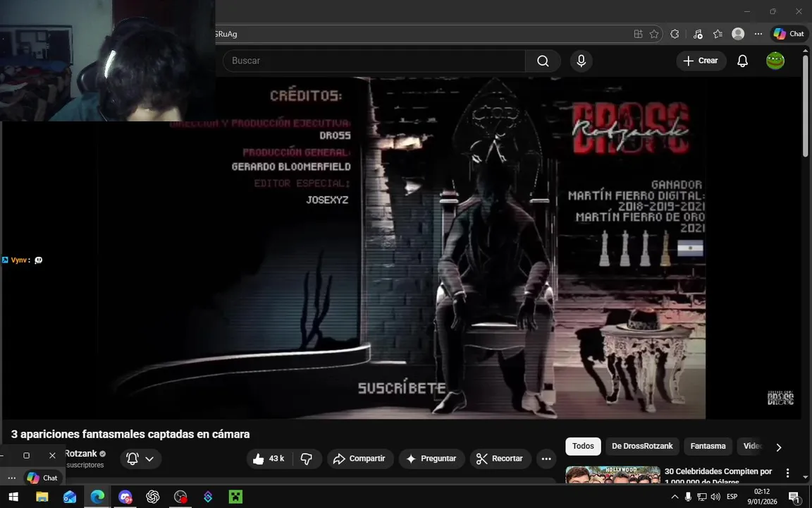This screenshot has width=812, height=508.
Task: Open options menu for 30 Celebridades video
Action: click(x=787, y=473)
